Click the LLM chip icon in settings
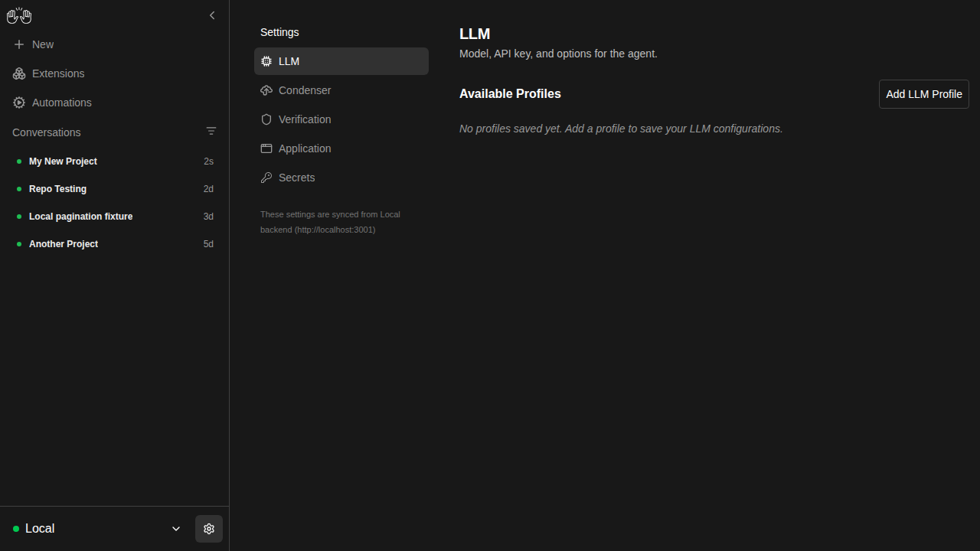The image size is (980, 551). click(x=266, y=61)
